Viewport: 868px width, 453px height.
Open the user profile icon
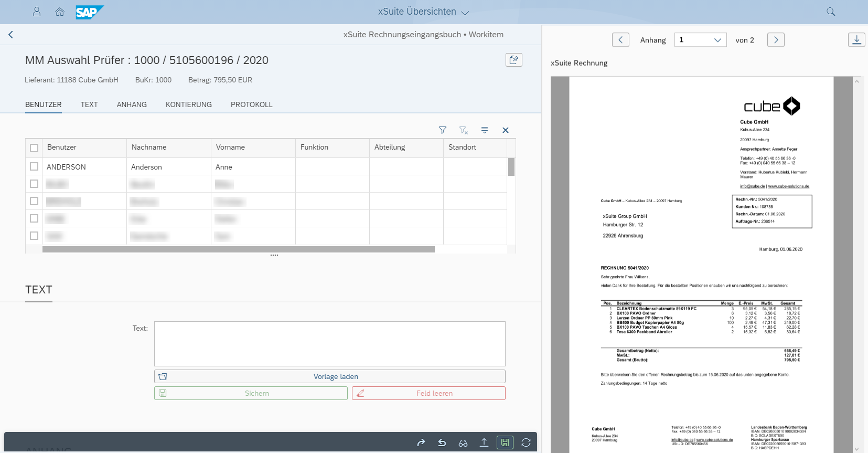tap(37, 12)
